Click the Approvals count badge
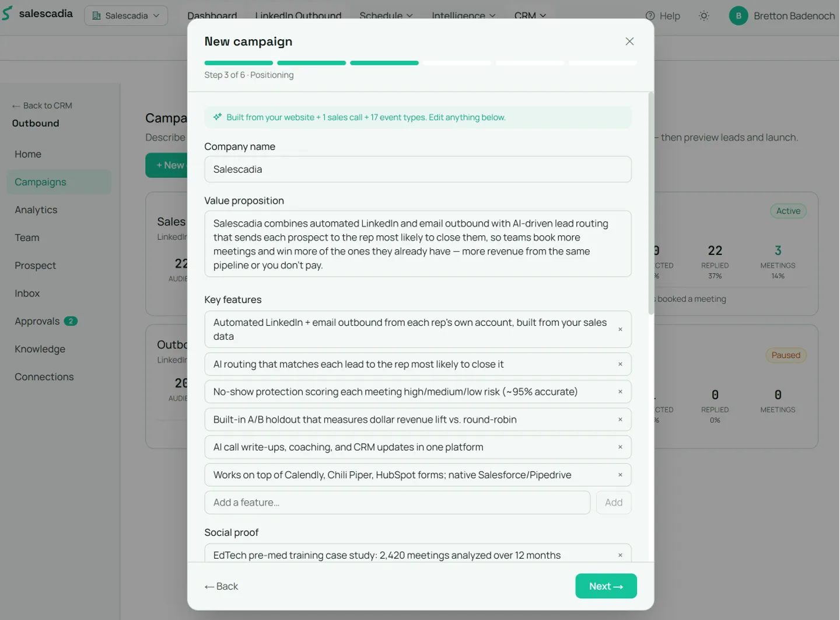Viewport: 840px width, 620px height. tap(71, 321)
